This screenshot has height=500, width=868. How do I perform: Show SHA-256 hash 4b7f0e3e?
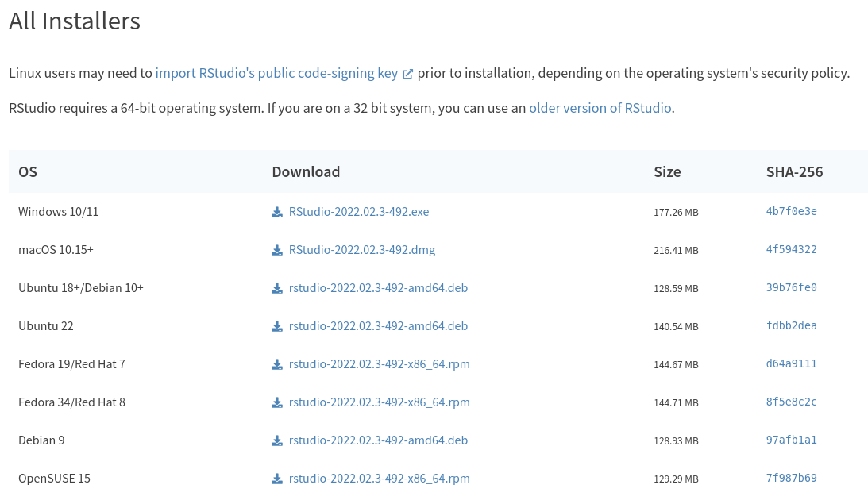[792, 211]
